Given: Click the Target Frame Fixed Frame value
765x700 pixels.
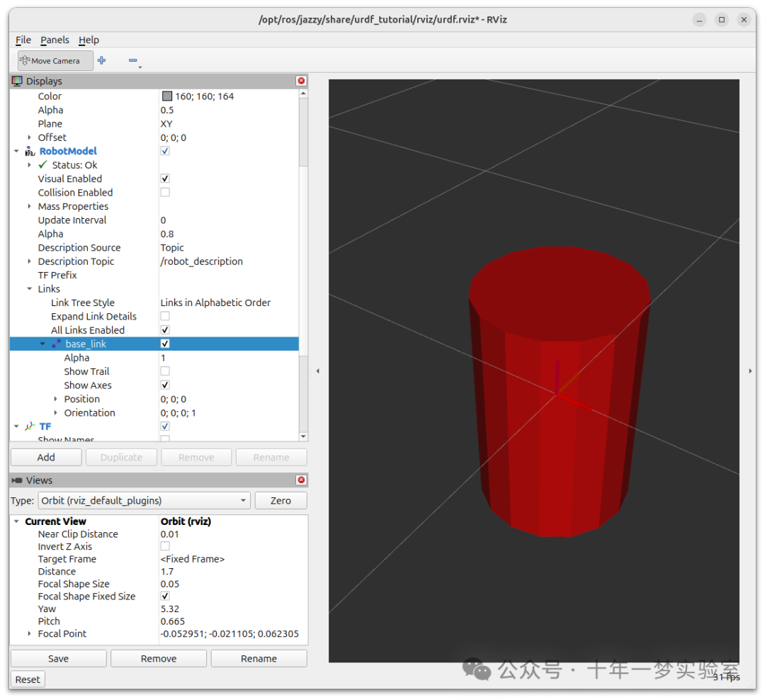Looking at the screenshot, I should tap(192, 559).
